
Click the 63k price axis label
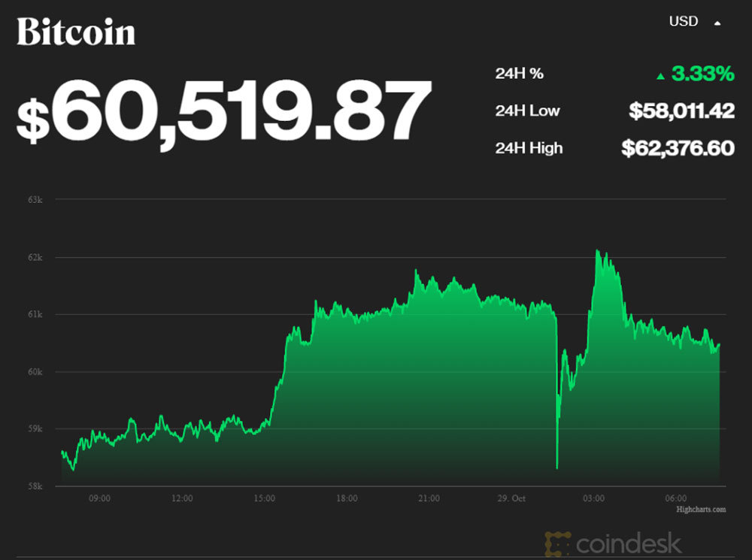(x=35, y=200)
